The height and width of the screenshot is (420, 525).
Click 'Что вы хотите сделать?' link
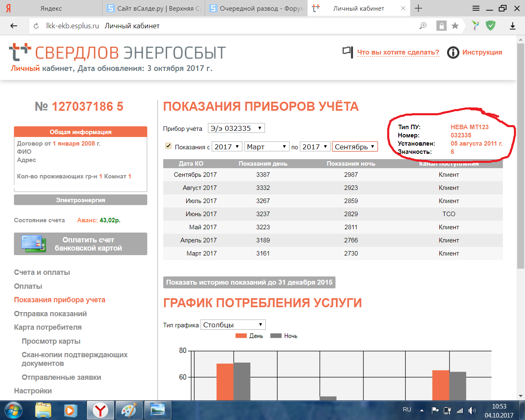point(398,52)
